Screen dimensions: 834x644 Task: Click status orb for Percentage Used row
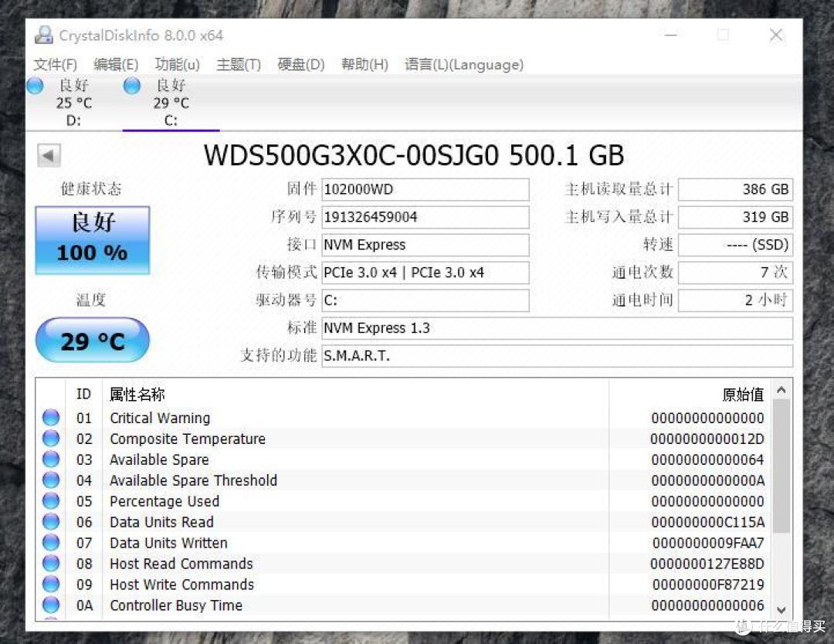tap(51, 500)
